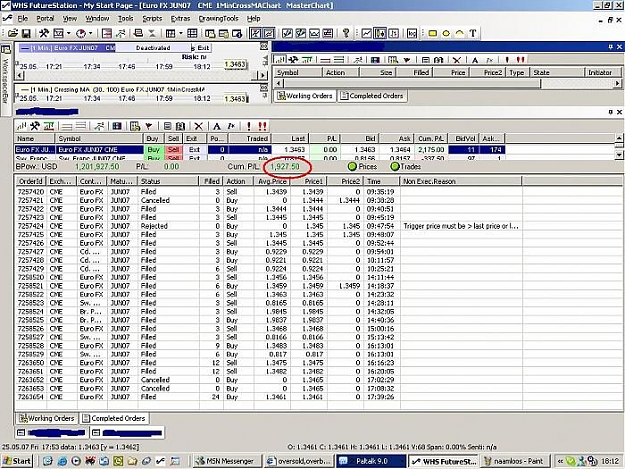
Task: Select order 7257424 Rejected row
Action: (268, 226)
